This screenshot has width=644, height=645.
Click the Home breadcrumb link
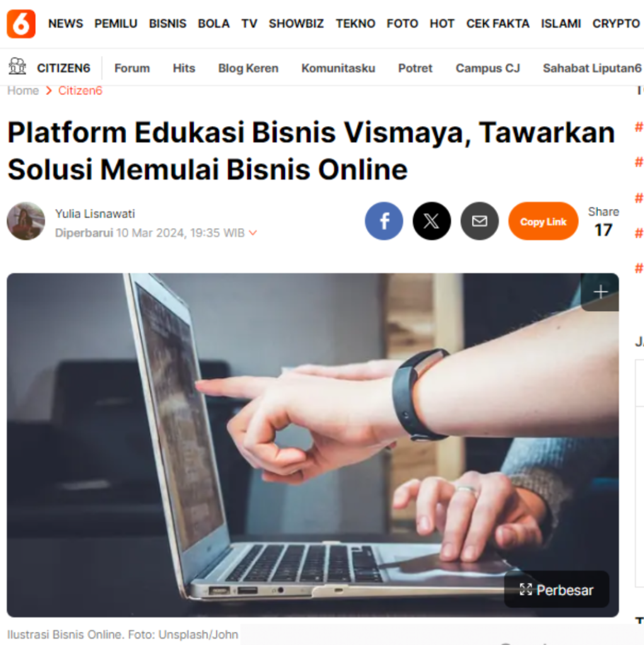(x=23, y=91)
